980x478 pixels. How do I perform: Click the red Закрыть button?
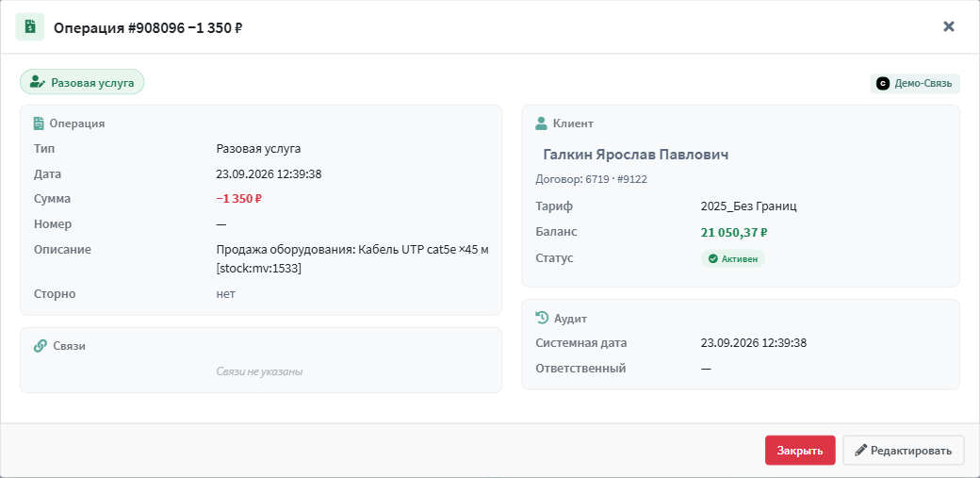800,451
